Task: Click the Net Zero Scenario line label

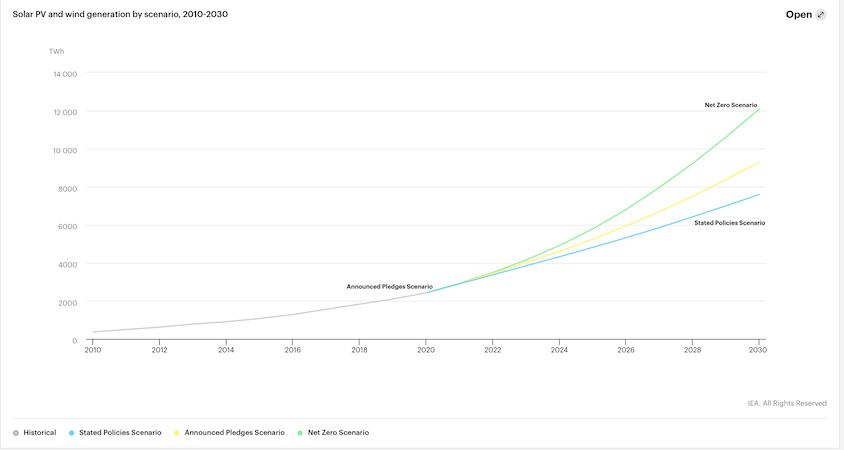Action: [x=730, y=105]
